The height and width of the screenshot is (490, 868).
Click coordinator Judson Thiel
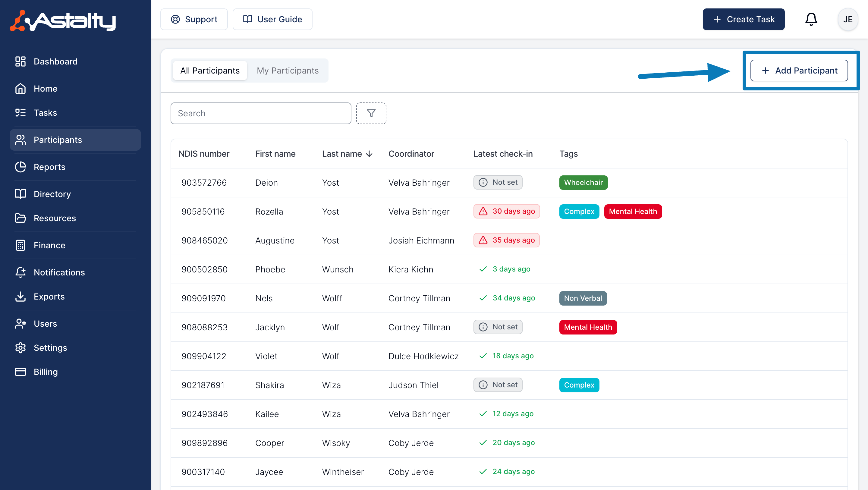[413, 385]
